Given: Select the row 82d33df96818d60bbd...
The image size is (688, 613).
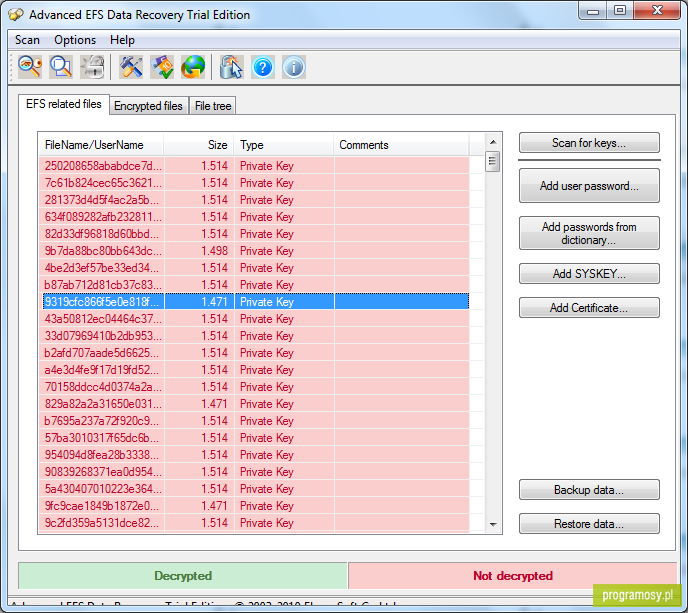Looking at the screenshot, I should point(256,234).
